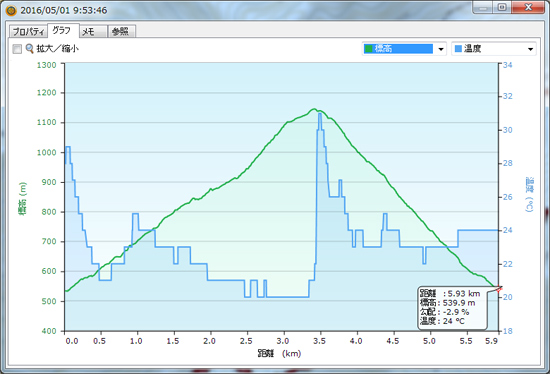Select the 標高 combo box field
550x374 pixels.
coord(404,49)
